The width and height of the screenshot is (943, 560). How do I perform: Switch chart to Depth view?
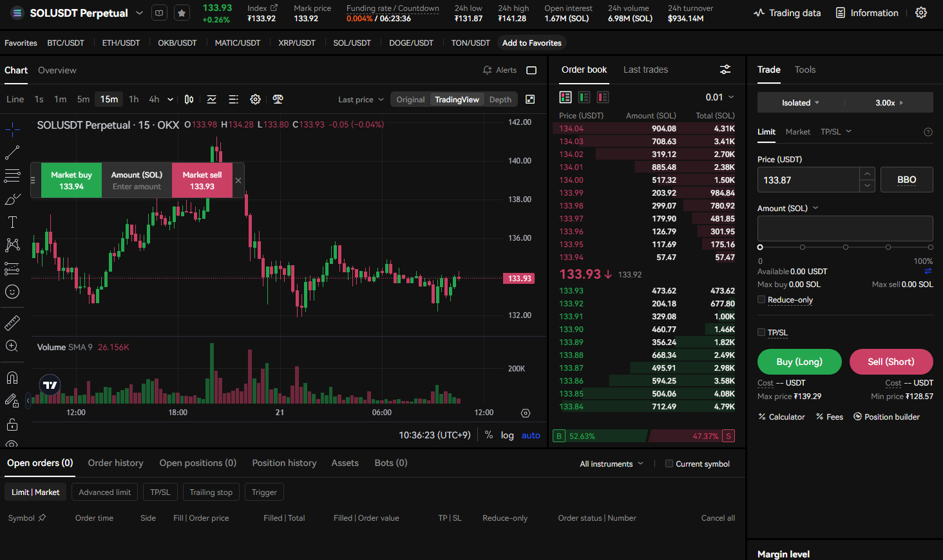click(500, 99)
